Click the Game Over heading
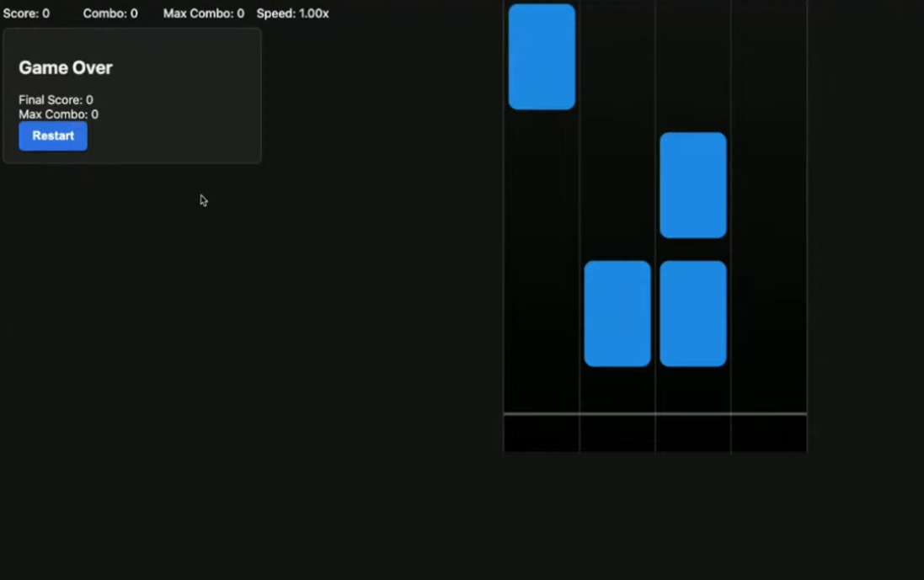The height and width of the screenshot is (580, 924). pos(66,68)
